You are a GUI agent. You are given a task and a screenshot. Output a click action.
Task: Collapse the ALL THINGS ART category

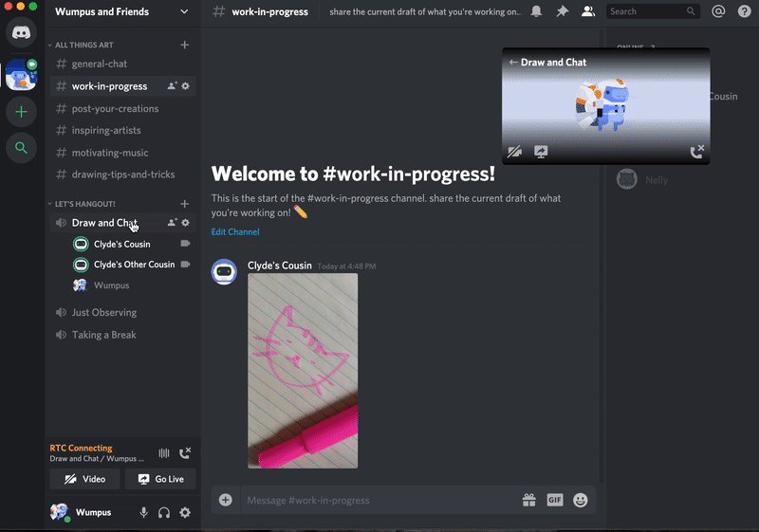click(82, 45)
